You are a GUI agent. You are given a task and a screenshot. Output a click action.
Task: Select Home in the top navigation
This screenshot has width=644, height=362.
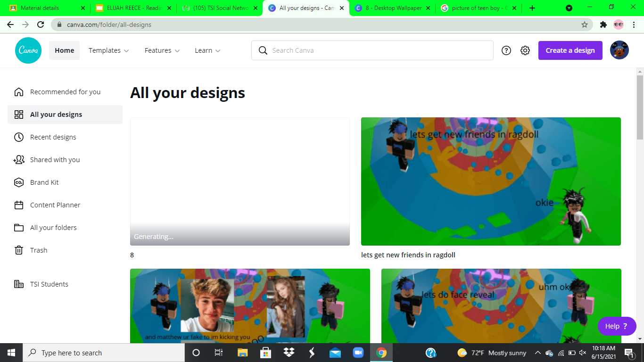coord(64,50)
